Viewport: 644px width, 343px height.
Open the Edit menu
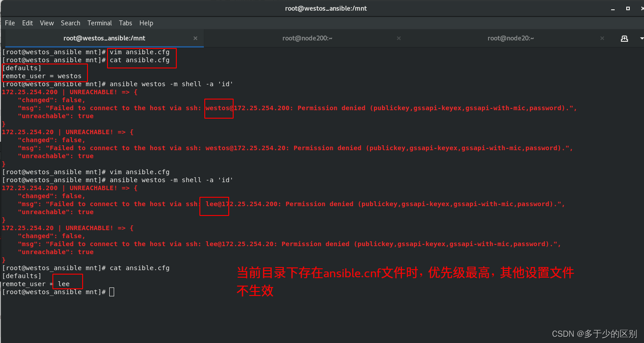27,23
